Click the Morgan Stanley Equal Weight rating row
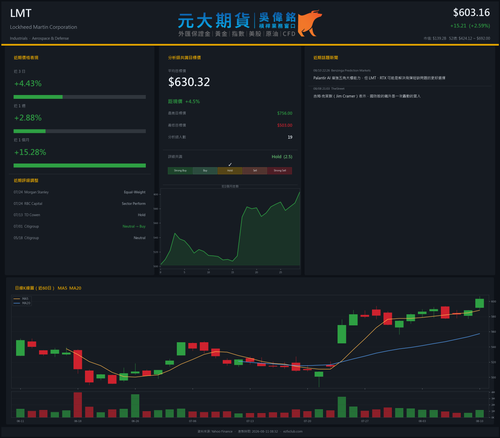This screenshot has height=438, width=500. click(79, 192)
